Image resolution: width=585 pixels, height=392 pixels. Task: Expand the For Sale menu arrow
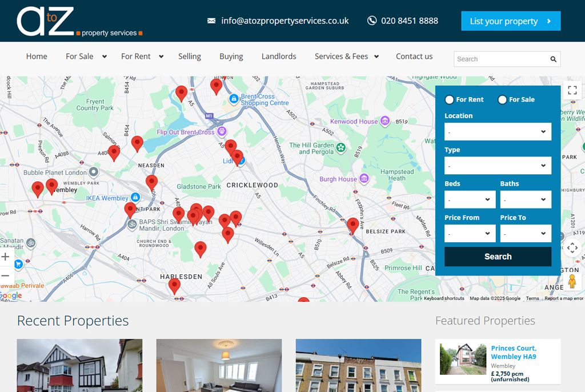click(x=105, y=57)
